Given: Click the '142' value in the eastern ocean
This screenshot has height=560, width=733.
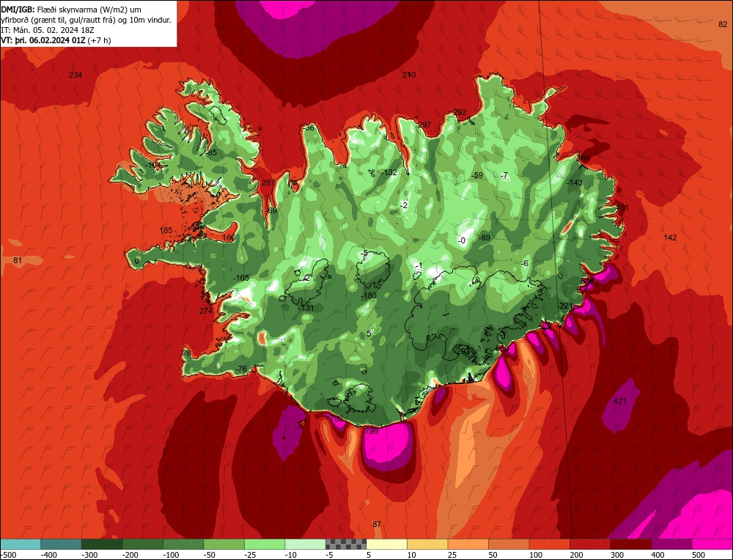Looking at the screenshot, I should coord(670,237).
